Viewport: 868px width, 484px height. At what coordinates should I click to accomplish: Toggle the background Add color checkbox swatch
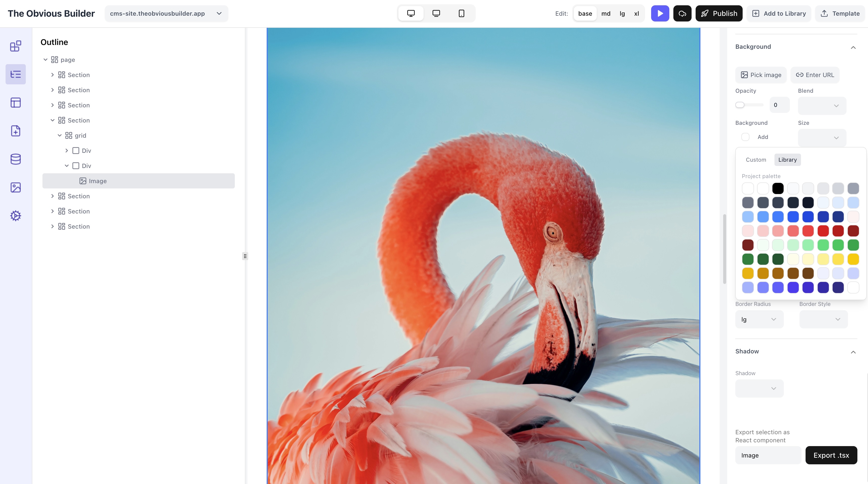(x=745, y=137)
